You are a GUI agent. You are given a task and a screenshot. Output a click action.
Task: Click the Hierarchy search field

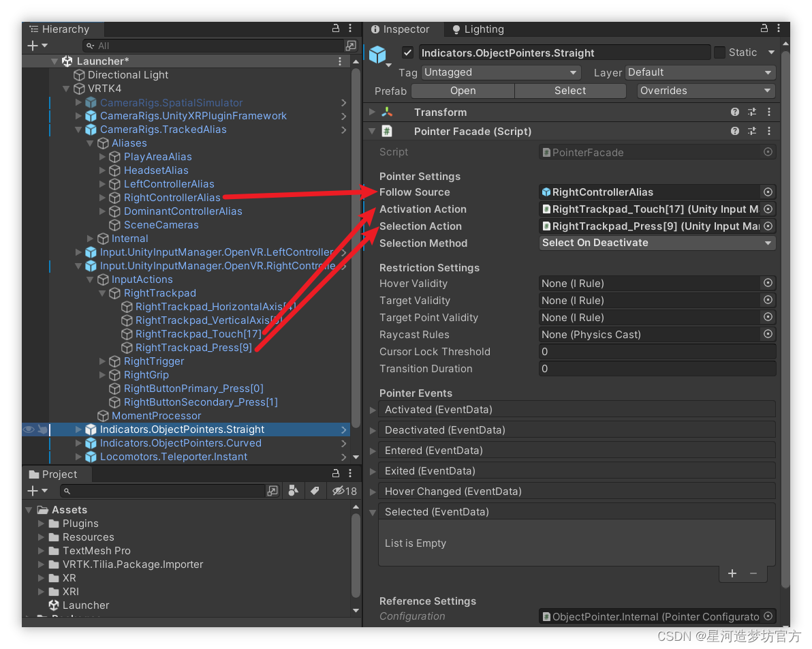(x=213, y=46)
